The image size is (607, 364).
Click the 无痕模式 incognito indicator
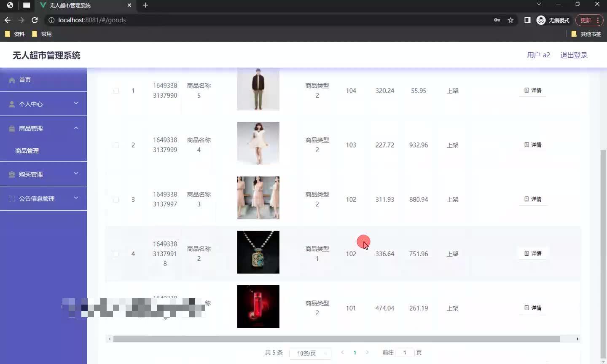click(553, 20)
